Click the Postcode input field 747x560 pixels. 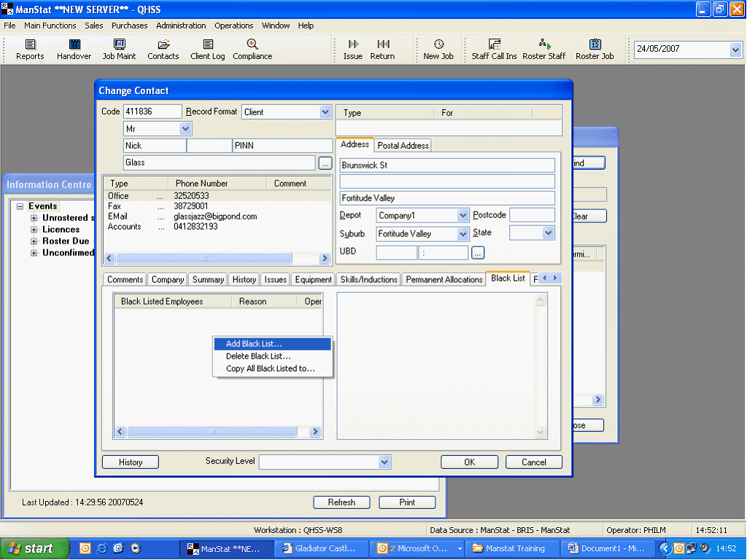(x=532, y=215)
